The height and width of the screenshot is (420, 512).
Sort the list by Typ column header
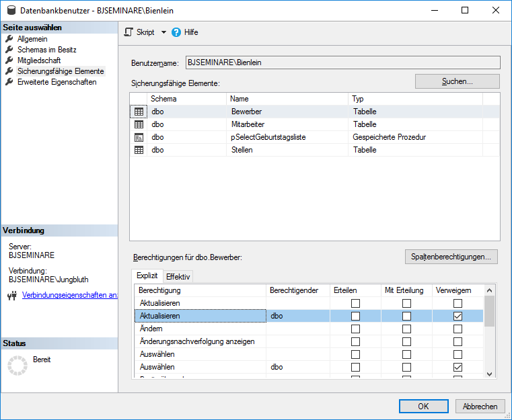click(414, 99)
